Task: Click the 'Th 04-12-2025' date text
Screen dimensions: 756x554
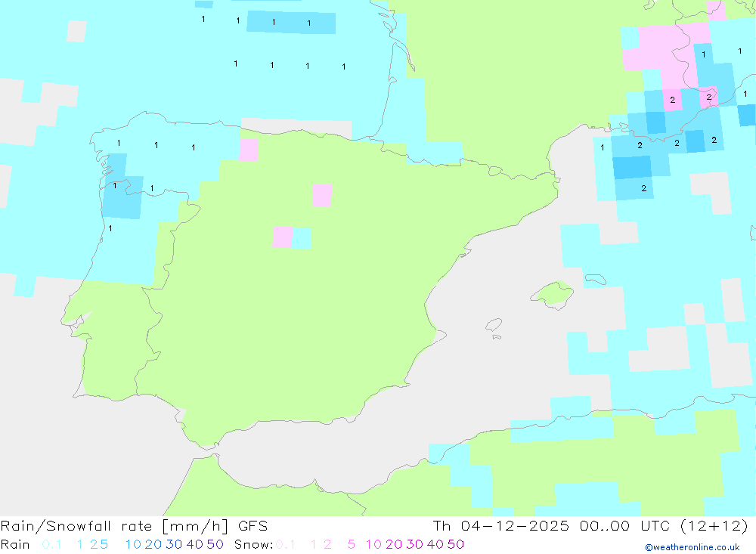Action: (x=501, y=526)
